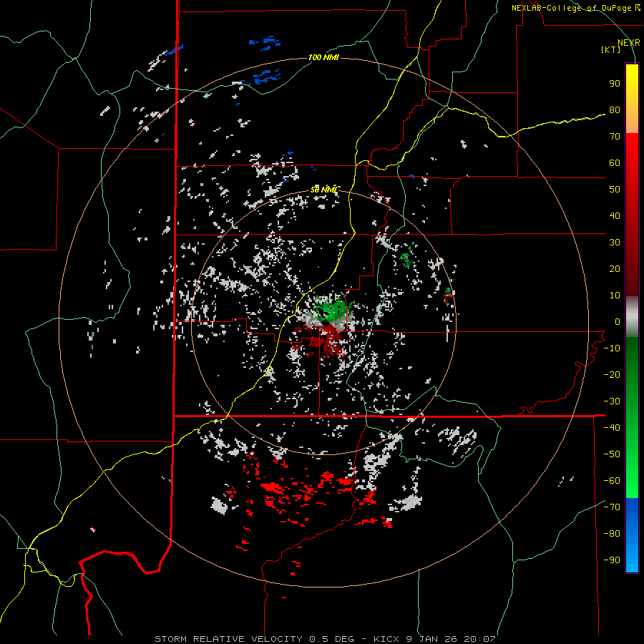
Task: Click the 30 value on the velocity scale
Action: pos(615,243)
